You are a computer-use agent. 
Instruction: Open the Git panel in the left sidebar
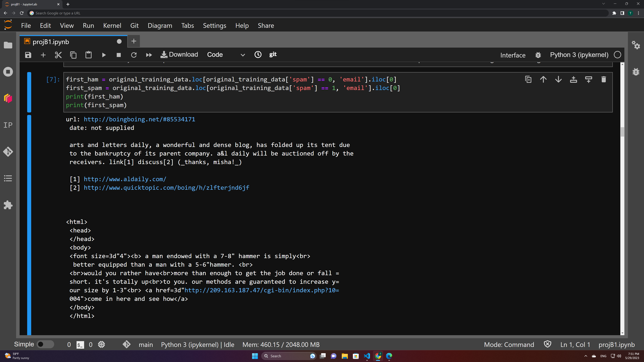pyautogui.click(x=8, y=152)
